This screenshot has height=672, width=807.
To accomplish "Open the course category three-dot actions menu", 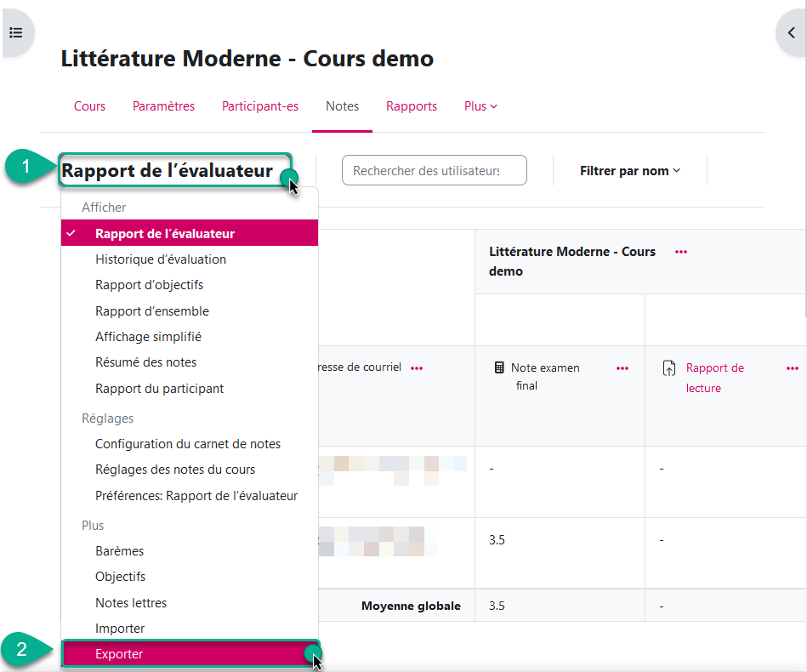I will pos(680,252).
